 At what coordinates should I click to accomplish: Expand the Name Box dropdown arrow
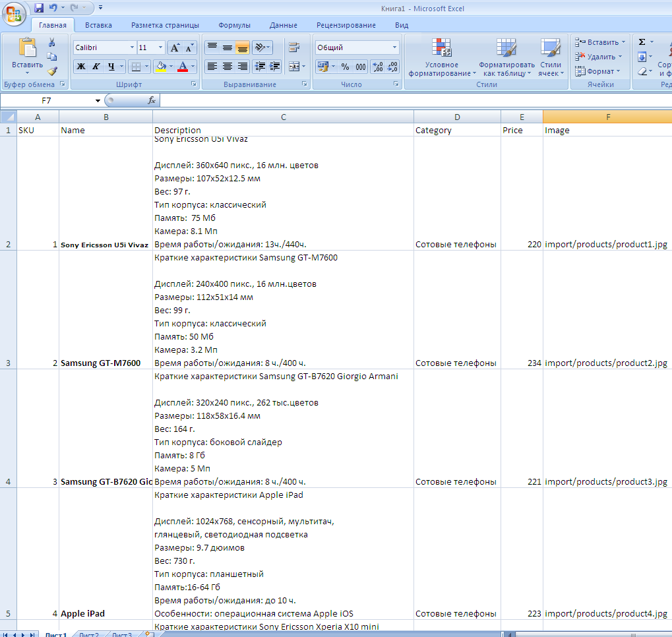(x=98, y=101)
